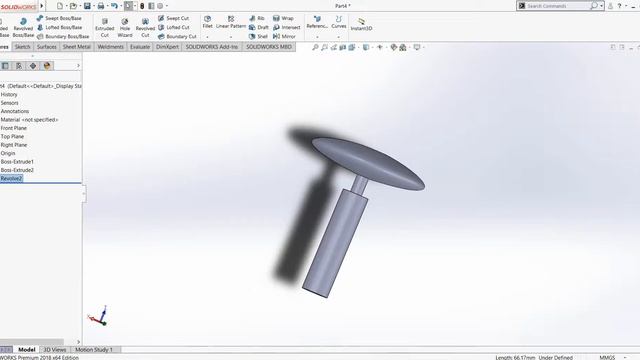
Task: Select the Extruded Cut tool
Action: pos(104,27)
